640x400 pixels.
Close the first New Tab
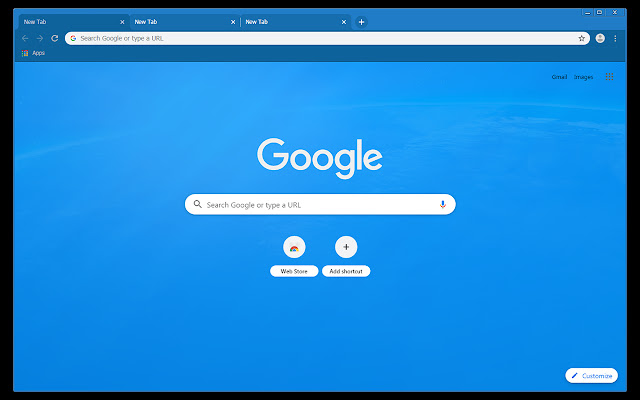(122, 22)
